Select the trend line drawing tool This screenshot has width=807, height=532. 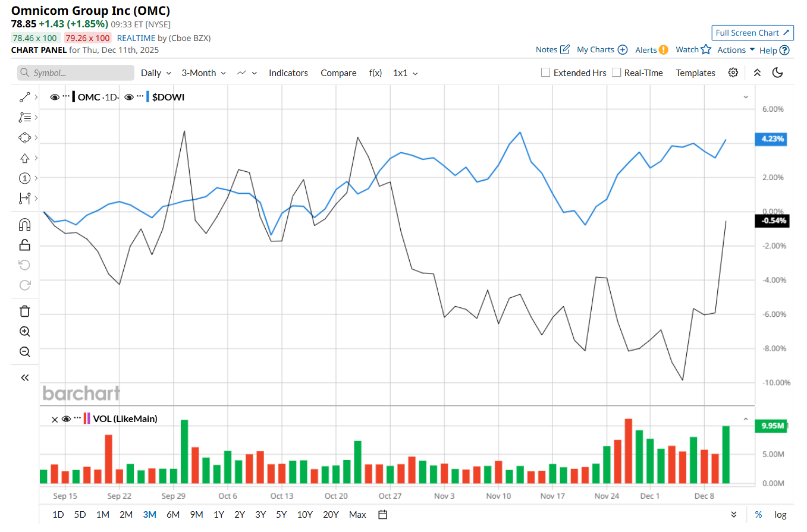tap(24, 97)
